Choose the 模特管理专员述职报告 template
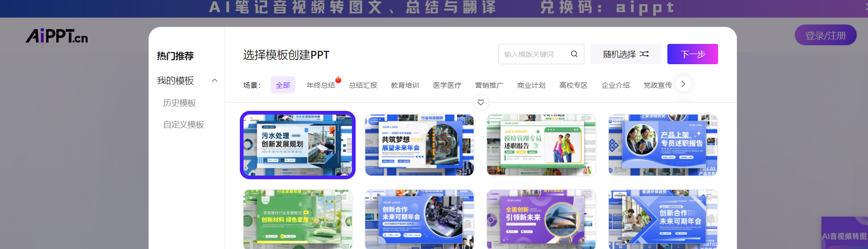The width and height of the screenshot is (868, 249). pos(541,145)
